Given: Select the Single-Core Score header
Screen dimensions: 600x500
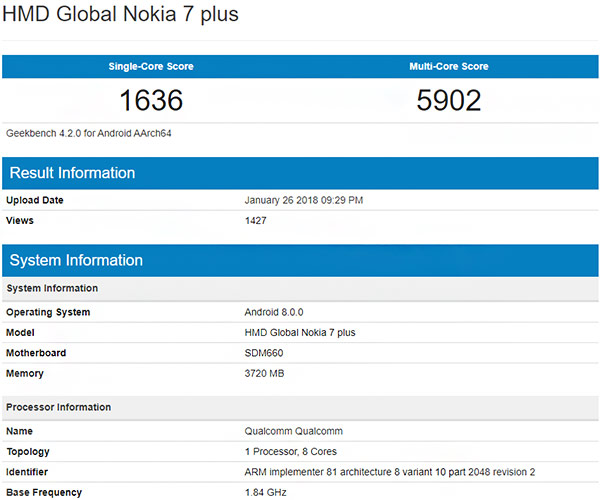Looking at the screenshot, I should [x=150, y=66].
